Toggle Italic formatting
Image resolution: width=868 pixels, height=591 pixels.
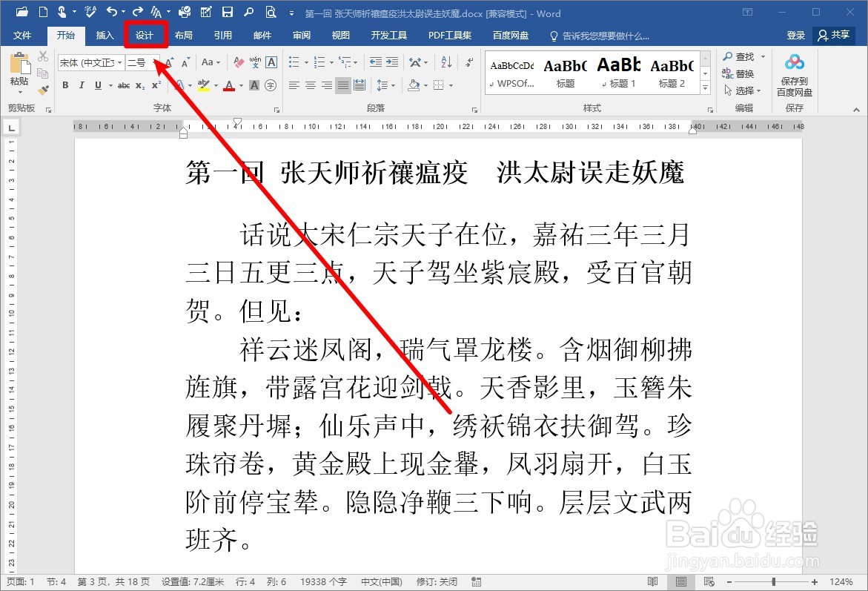(x=82, y=85)
